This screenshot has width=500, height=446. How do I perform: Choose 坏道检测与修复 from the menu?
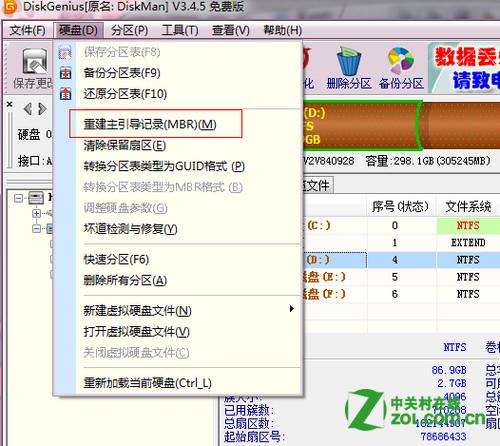click(130, 229)
